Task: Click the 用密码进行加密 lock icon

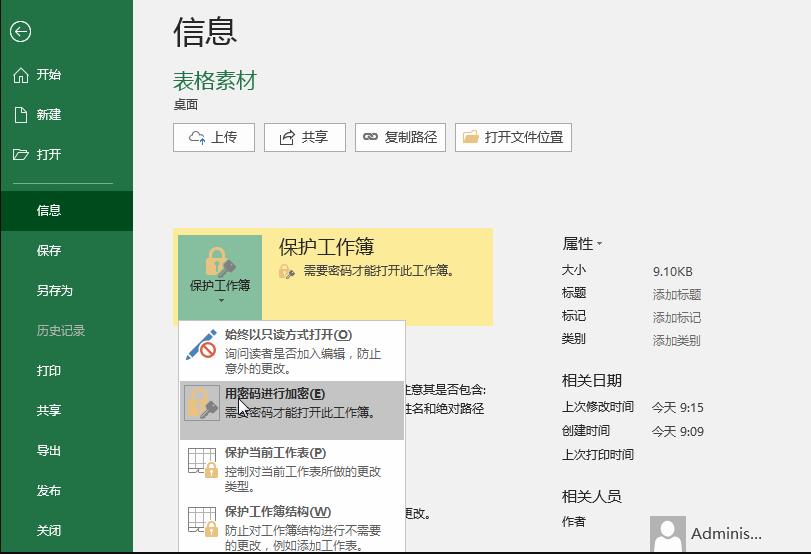Action: tap(202, 403)
